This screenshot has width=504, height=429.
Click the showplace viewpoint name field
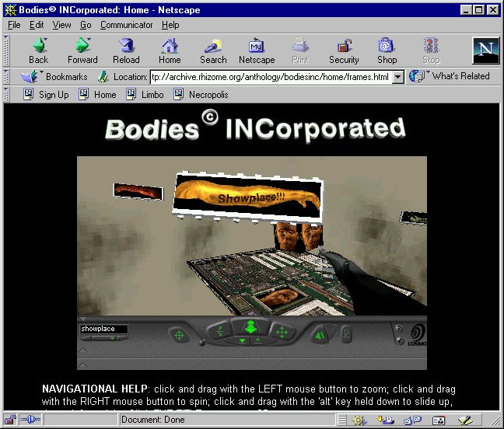point(103,329)
